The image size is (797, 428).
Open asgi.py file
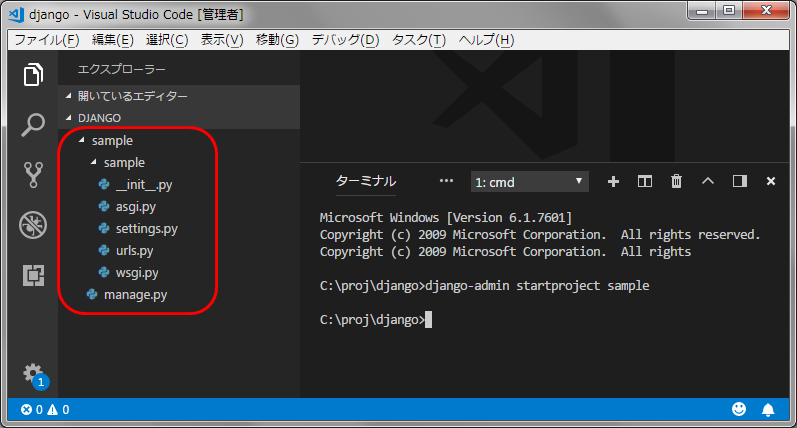(x=136, y=206)
